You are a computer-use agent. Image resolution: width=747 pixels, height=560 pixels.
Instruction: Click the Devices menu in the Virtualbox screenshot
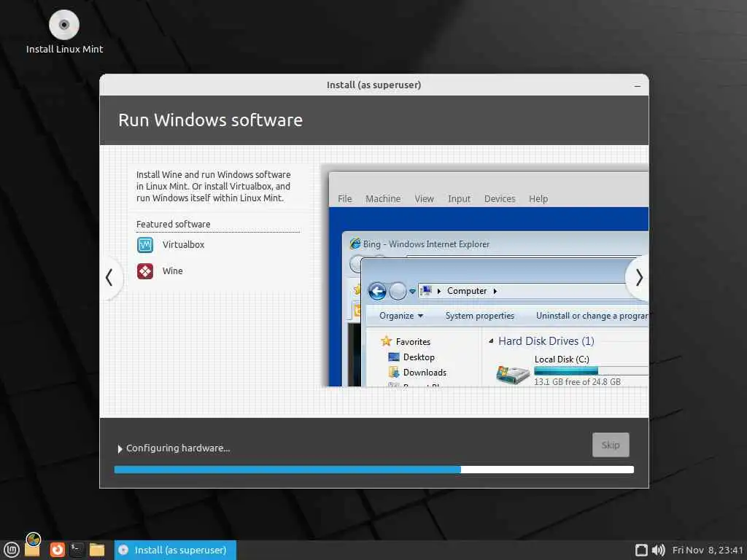[x=500, y=198]
